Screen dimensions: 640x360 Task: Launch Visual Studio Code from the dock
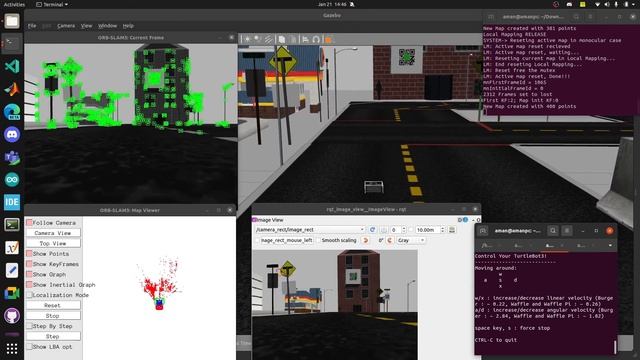pos(12,66)
